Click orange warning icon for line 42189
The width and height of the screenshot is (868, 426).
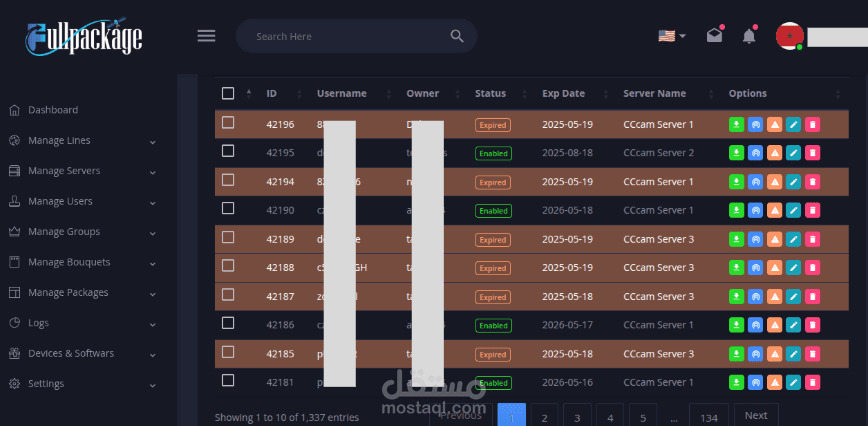[774, 240]
